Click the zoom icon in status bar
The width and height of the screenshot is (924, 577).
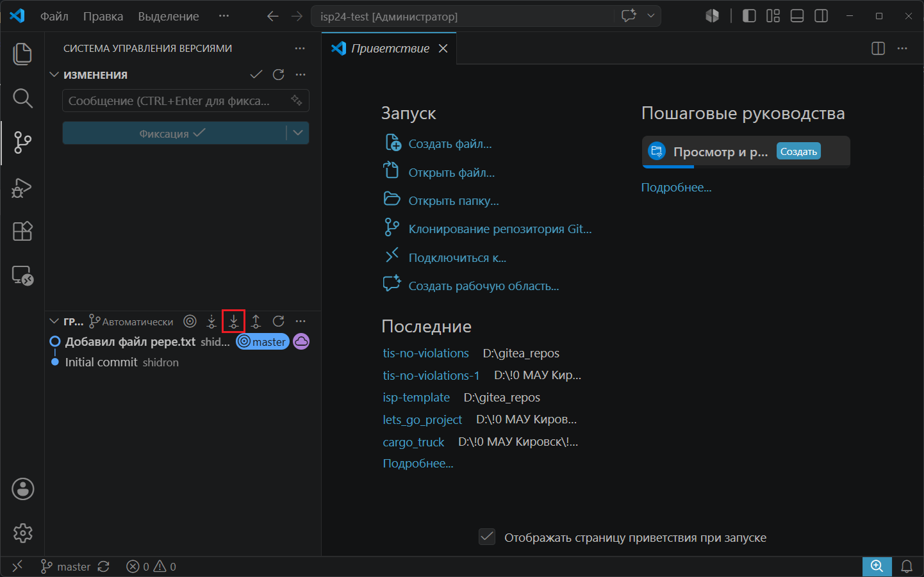(x=877, y=567)
